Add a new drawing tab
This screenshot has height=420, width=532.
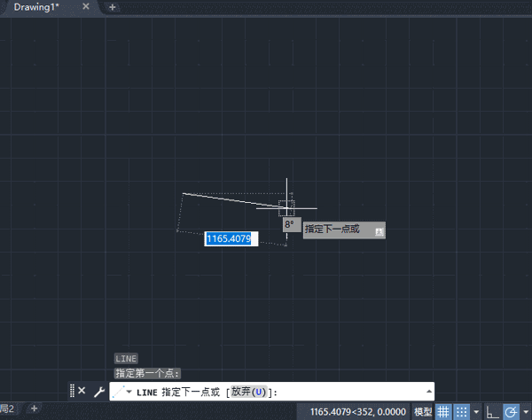[x=113, y=7]
